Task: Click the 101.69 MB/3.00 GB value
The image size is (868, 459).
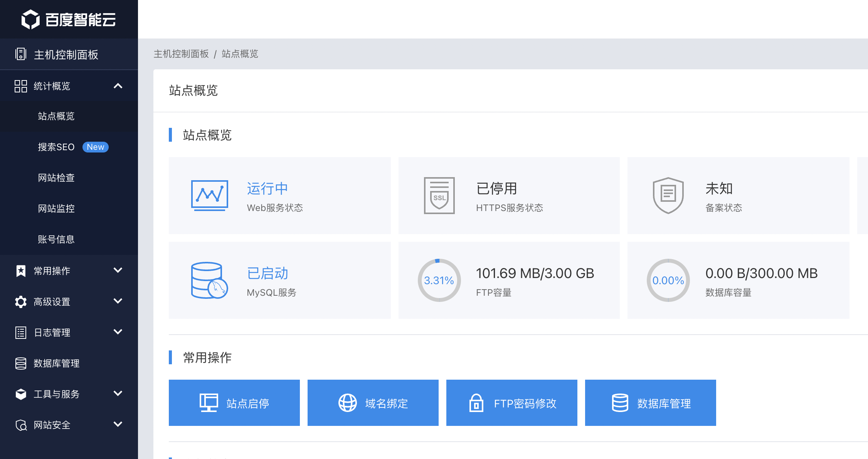Action: pyautogui.click(x=535, y=273)
